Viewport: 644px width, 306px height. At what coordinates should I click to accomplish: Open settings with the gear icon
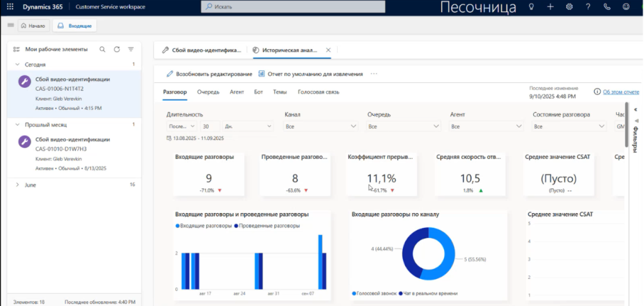(x=569, y=6)
